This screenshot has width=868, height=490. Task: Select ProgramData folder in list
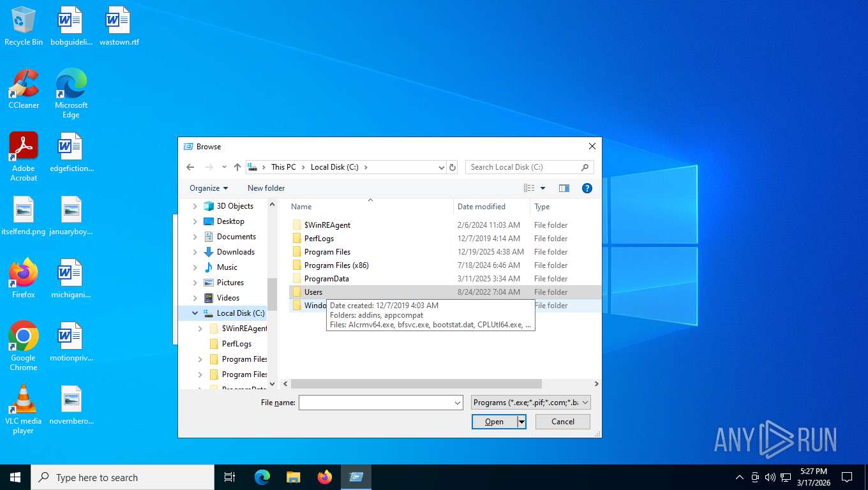point(445,279)
